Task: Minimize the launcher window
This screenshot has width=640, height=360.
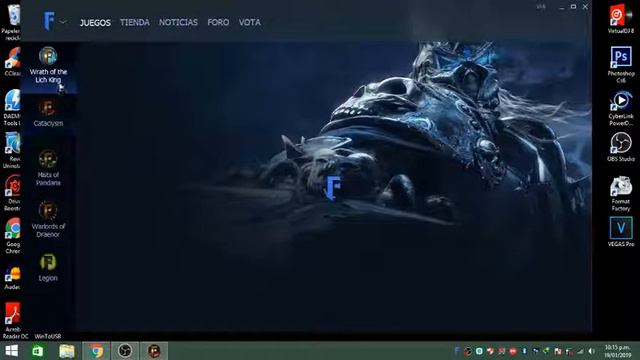Action: 562,7
